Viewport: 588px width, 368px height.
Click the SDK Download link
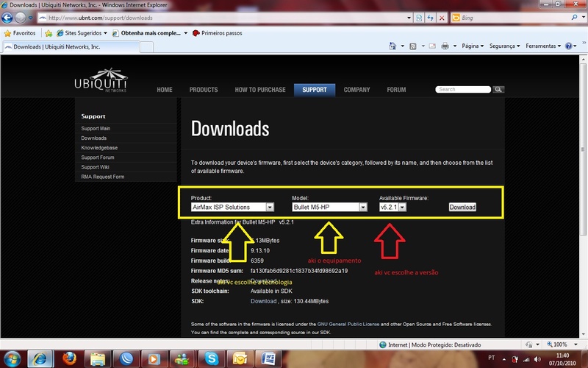263,301
